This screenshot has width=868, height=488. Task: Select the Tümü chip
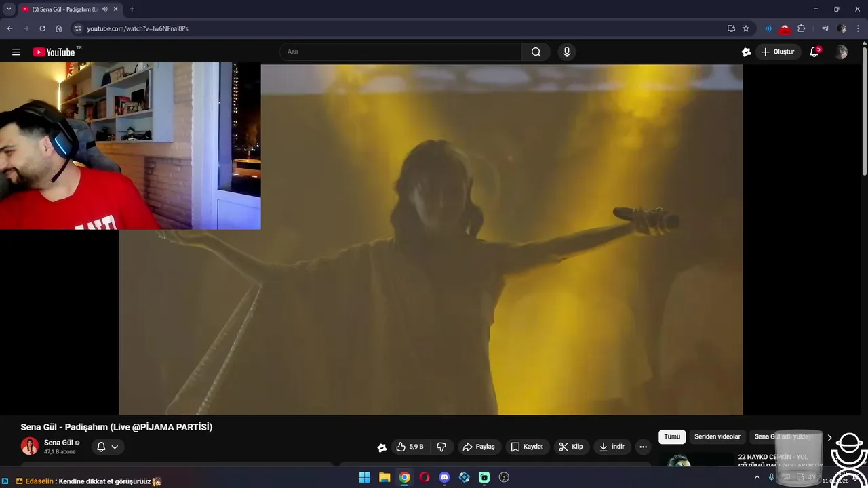point(672,437)
